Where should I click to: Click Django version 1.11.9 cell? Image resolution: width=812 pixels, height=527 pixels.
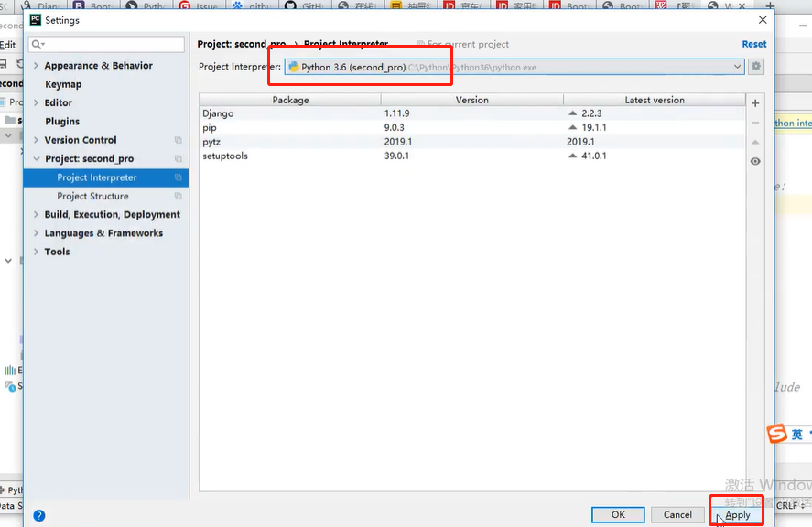coord(396,113)
